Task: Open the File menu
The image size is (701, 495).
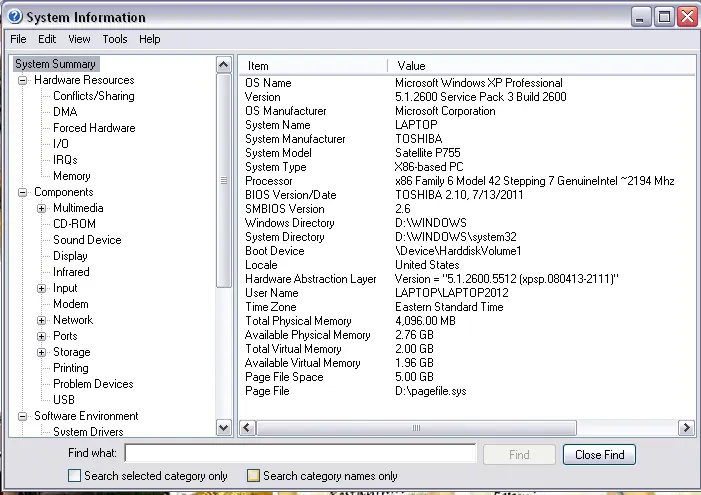Action: pyautogui.click(x=18, y=39)
